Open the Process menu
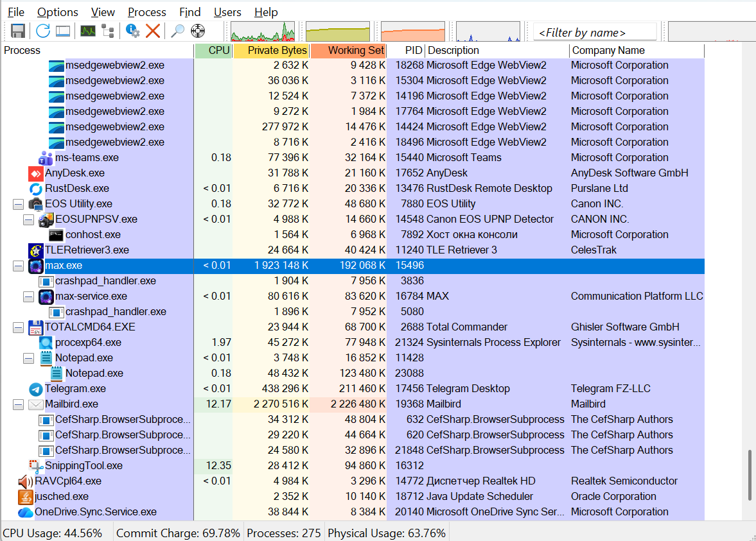 pos(146,12)
